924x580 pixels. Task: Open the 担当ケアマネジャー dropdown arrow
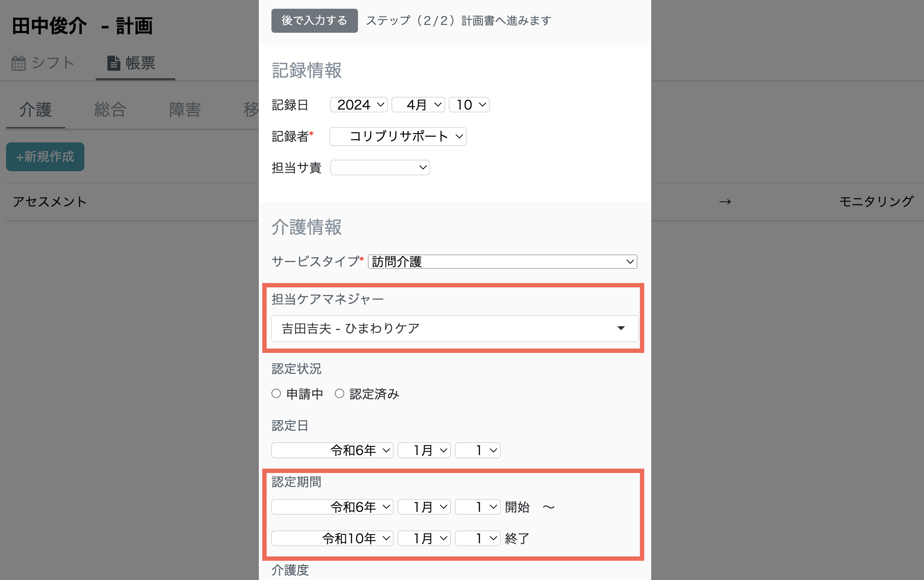[621, 329]
